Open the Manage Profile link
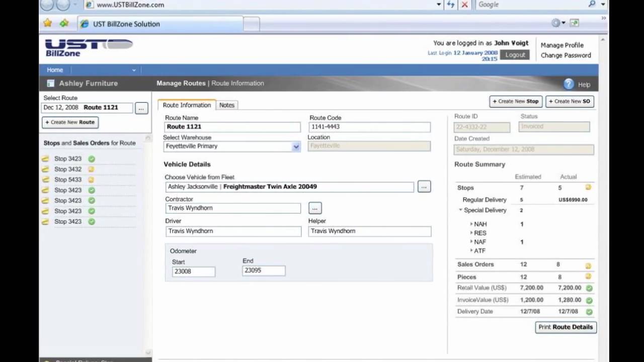The height and width of the screenshot is (362, 644). coord(562,45)
